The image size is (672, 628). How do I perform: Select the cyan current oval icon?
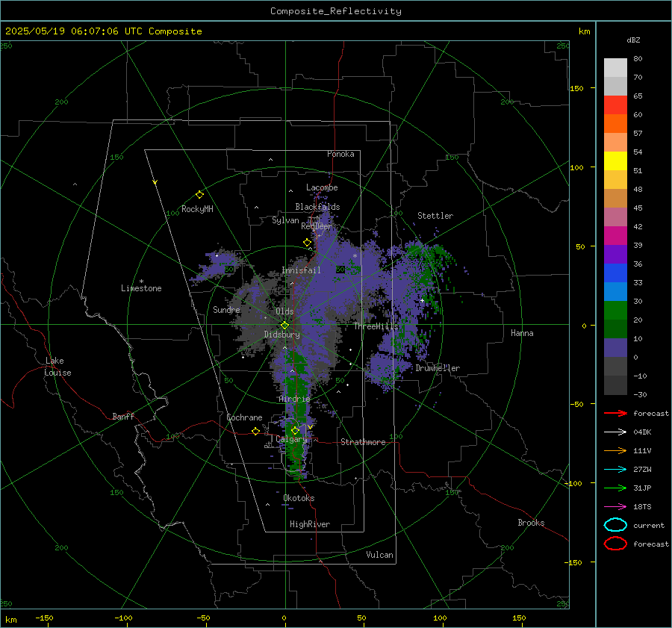click(x=615, y=525)
